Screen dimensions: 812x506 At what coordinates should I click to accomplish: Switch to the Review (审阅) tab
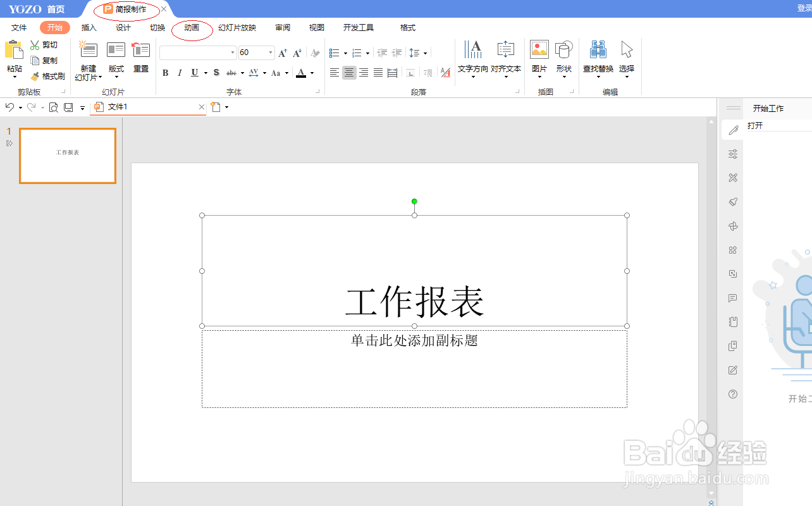click(283, 28)
